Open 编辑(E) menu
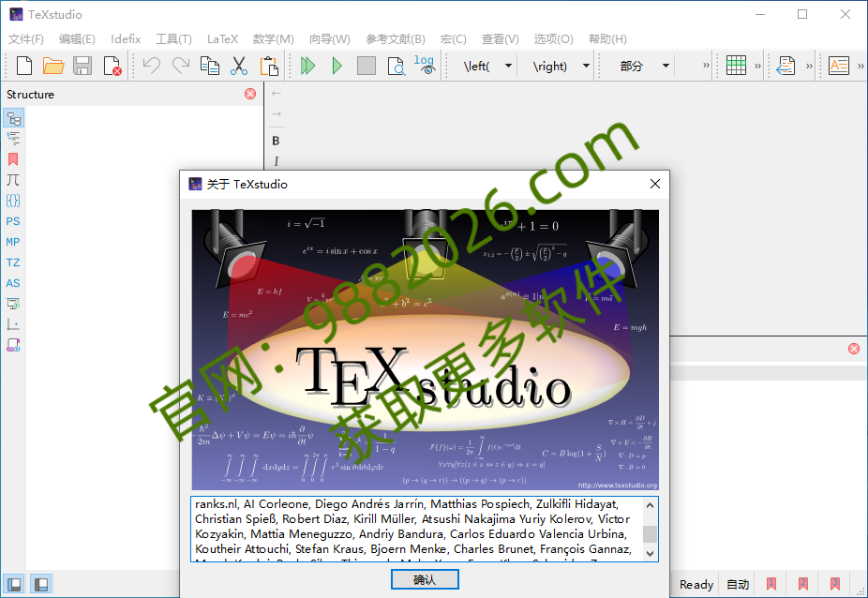The image size is (868, 598). click(x=77, y=38)
